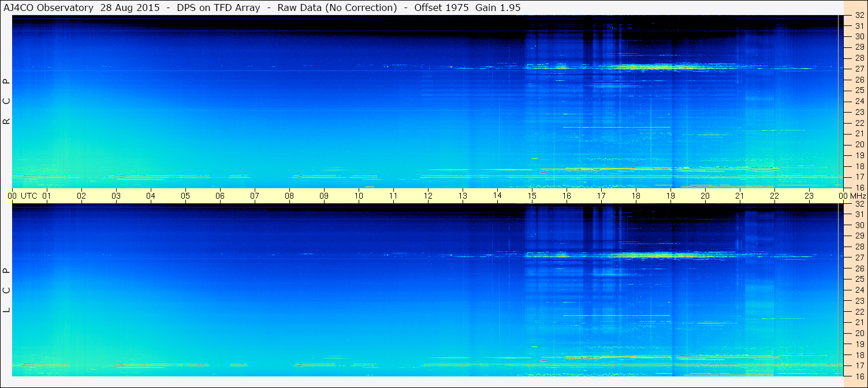Pick hour 12 on the time axis
This screenshot has height=388, width=868.
[428, 196]
